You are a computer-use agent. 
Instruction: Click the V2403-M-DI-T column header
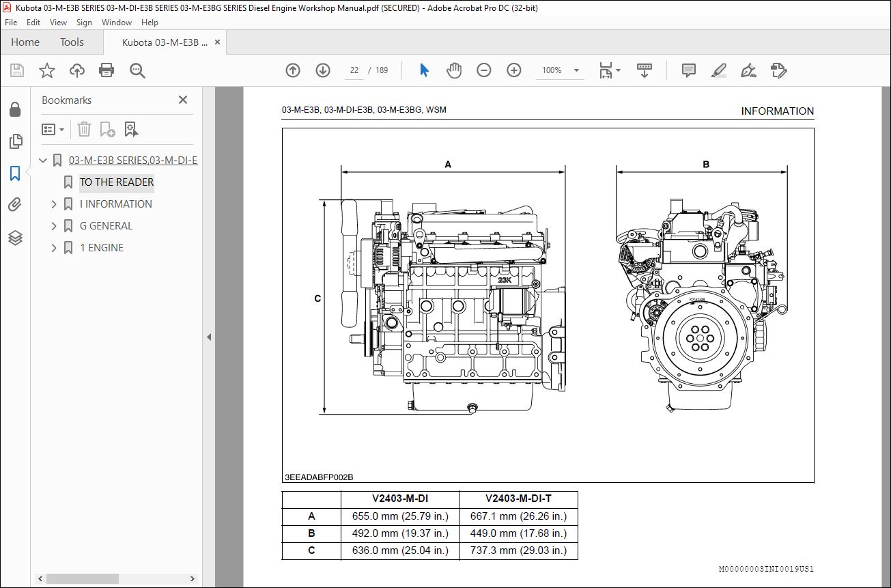click(518, 499)
